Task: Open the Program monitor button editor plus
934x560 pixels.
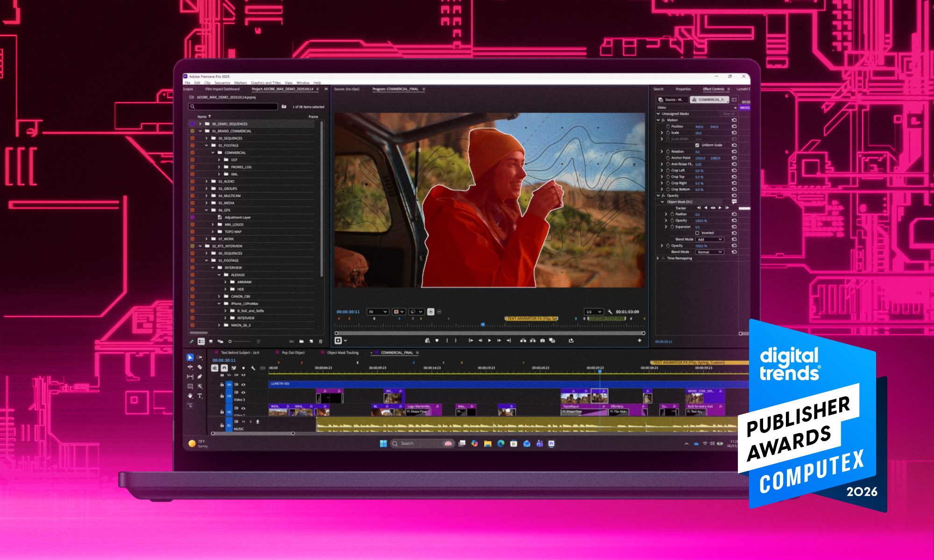Action: [x=640, y=341]
